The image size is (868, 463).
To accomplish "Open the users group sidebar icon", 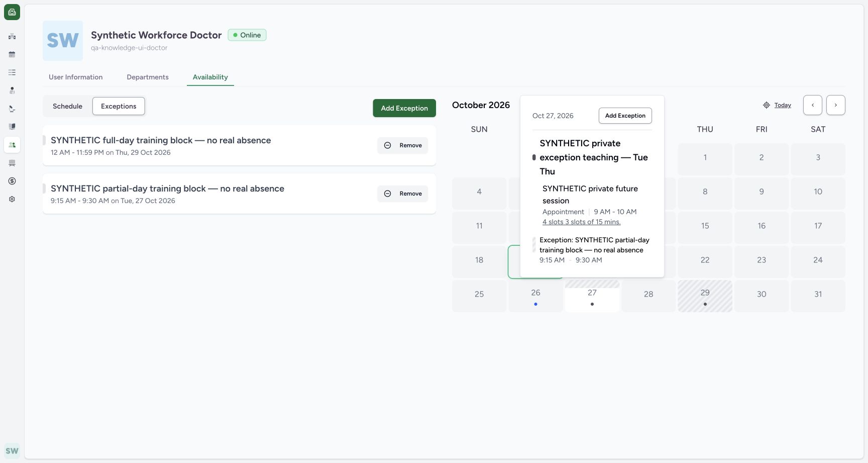I will coord(12,145).
